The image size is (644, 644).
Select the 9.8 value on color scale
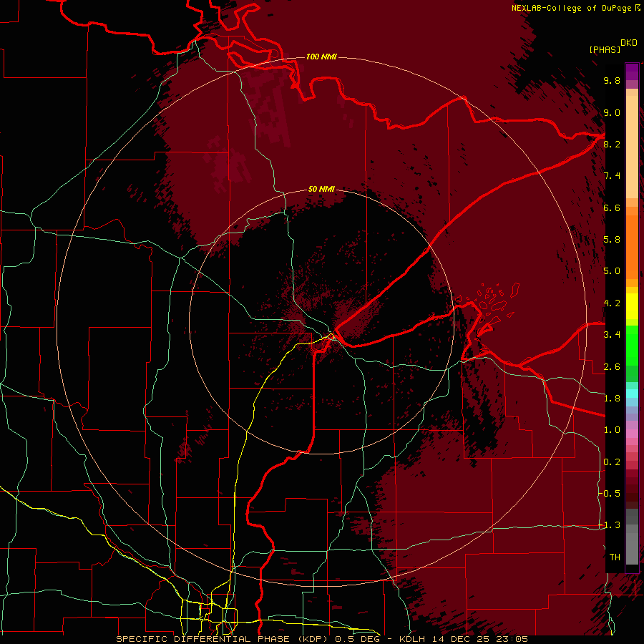point(612,80)
